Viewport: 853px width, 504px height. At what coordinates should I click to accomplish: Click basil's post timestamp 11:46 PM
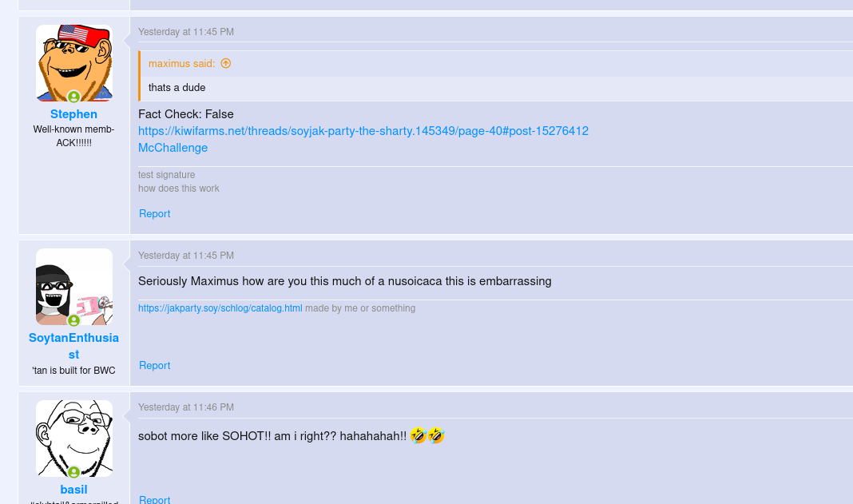tap(186, 407)
